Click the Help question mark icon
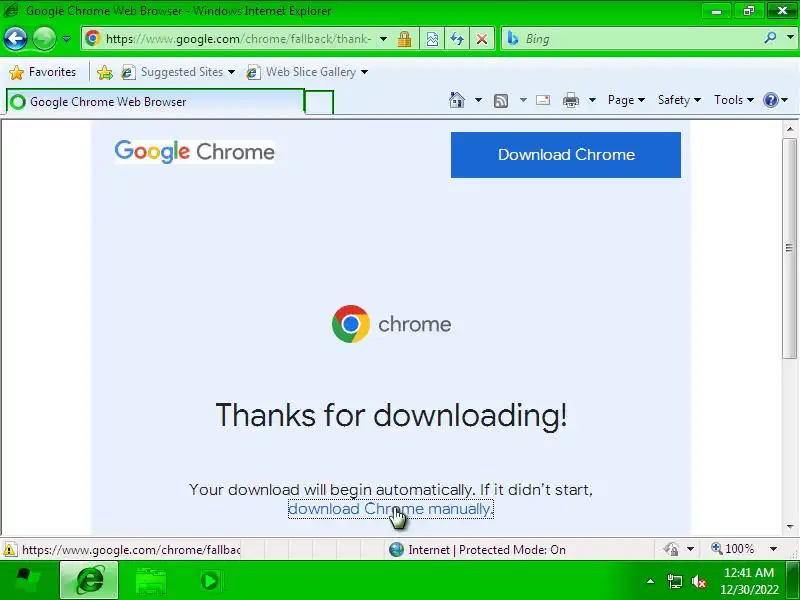This screenshot has width=800, height=600. coord(770,100)
